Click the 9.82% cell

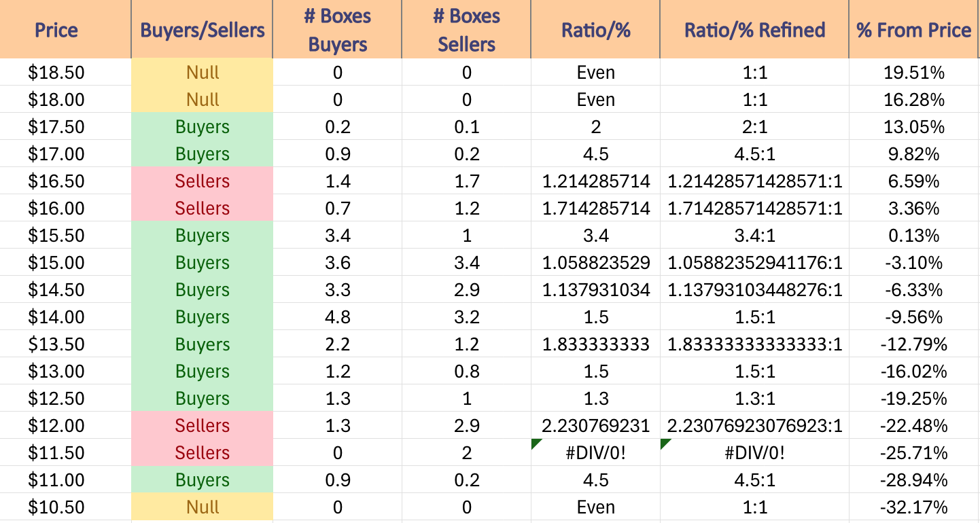pos(914,154)
